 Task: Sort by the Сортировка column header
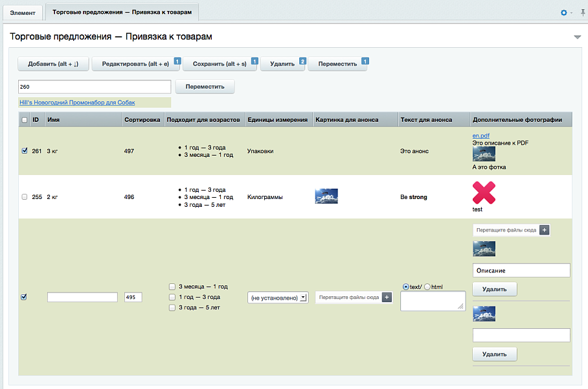tap(142, 120)
